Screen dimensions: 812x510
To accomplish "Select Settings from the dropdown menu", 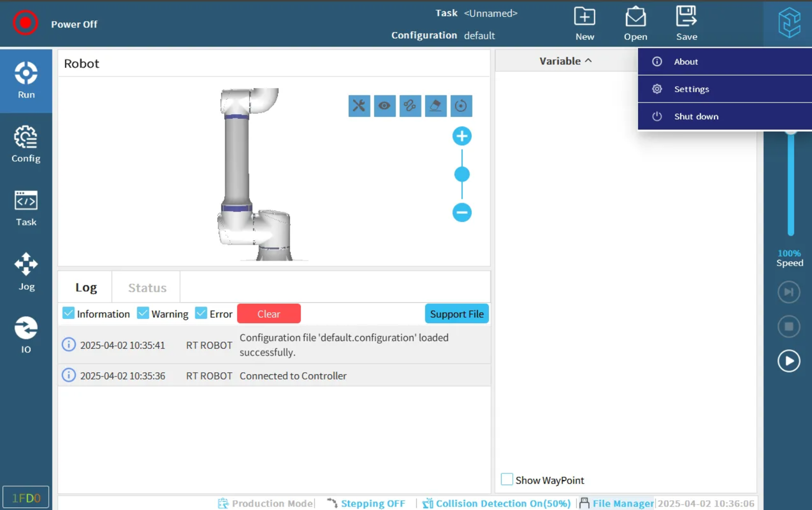I will point(691,89).
